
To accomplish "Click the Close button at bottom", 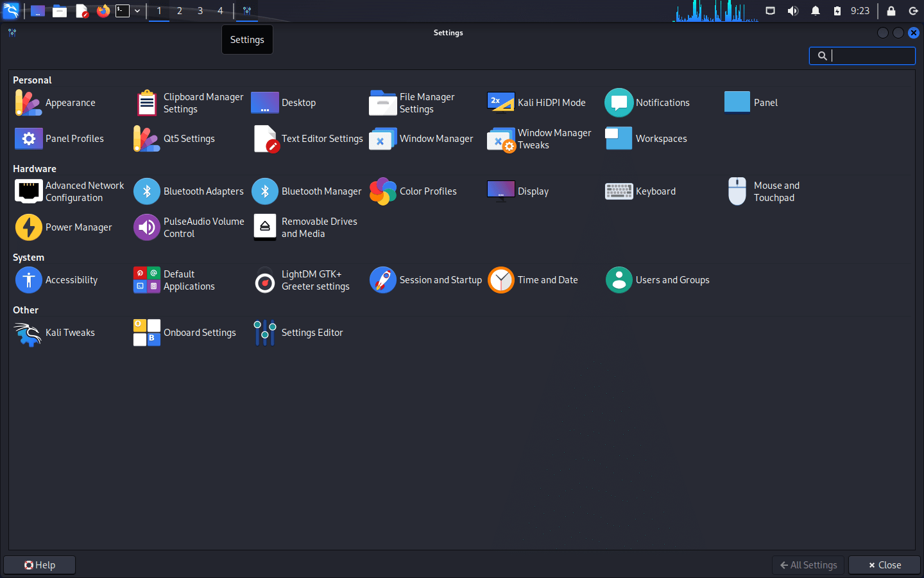I will 884,565.
